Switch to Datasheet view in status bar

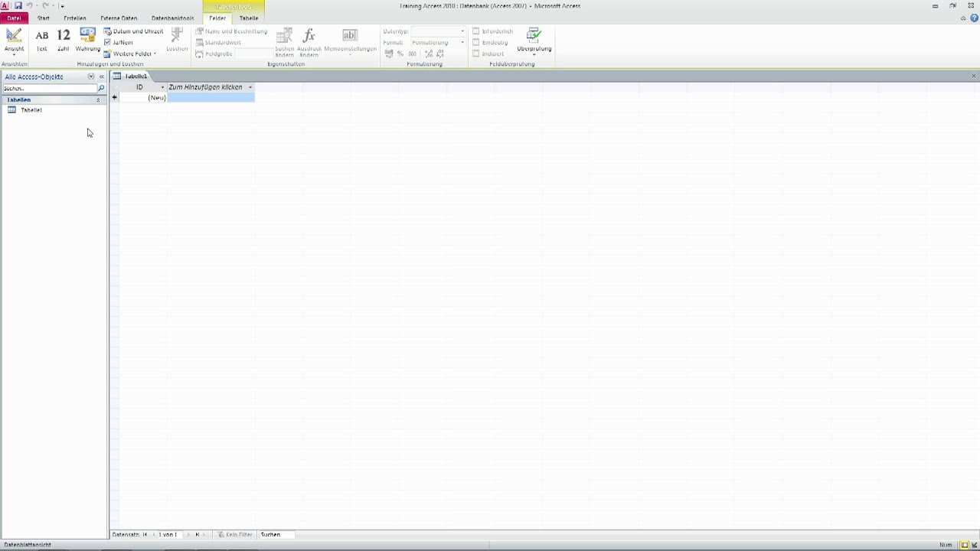click(965, 545)
